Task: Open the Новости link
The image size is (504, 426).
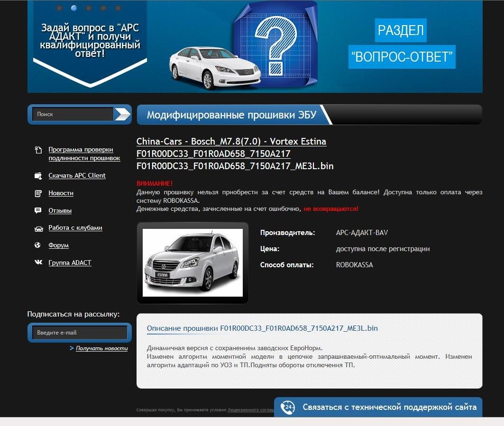Action: (x=61, y=193)
